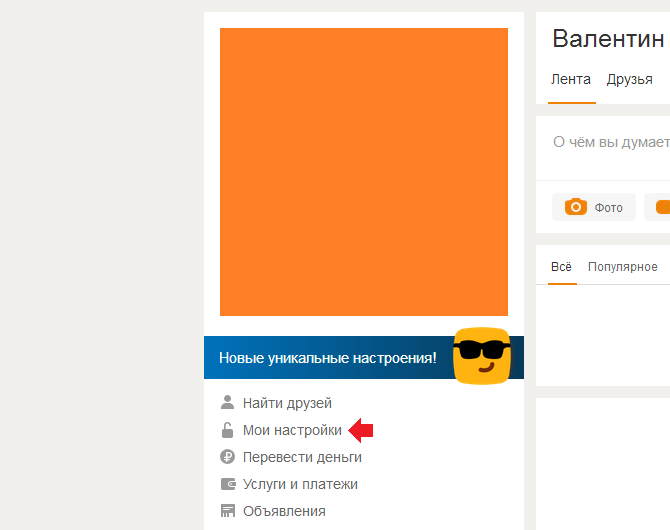
Task: Click the person icon beside Найти друзей
Action: (x=227, y=402)
